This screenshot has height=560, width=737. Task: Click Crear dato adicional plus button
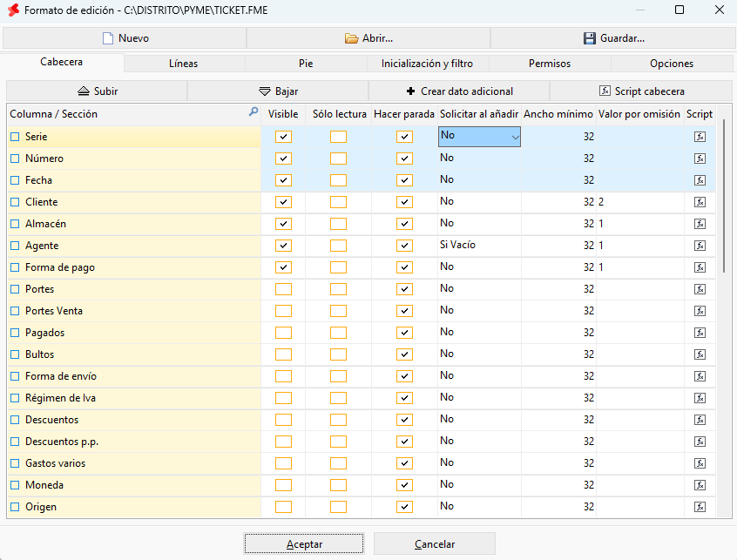click(x=460, y=91)
